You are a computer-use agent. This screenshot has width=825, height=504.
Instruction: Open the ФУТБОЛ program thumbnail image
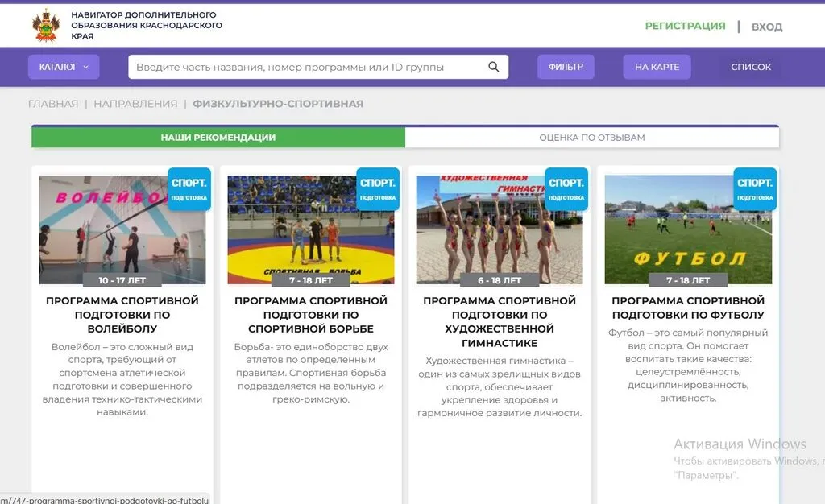click(688, 229)
